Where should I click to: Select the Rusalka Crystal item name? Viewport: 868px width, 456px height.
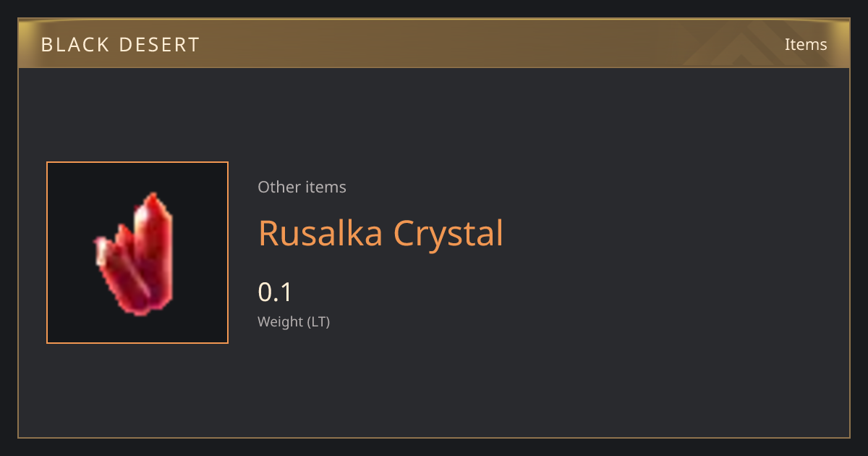[x=380, y=233]
